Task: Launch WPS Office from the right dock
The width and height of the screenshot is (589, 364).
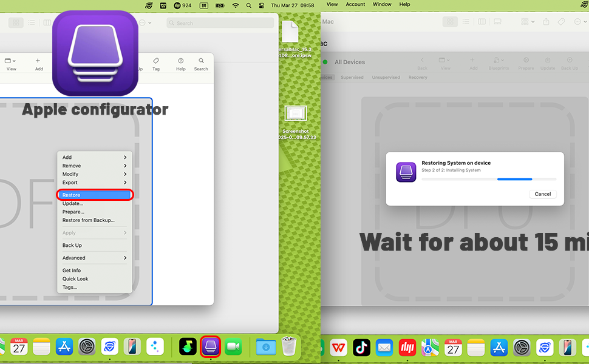Action: 338,348
